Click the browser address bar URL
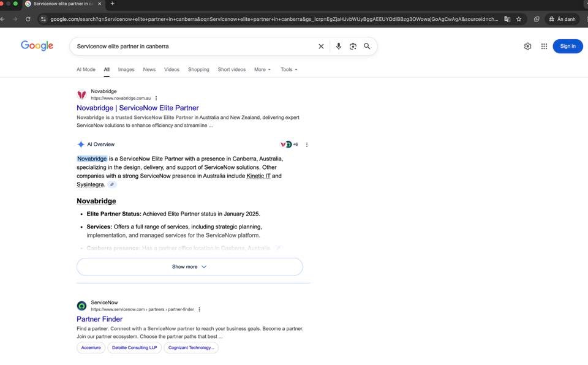 pos(274,19)
